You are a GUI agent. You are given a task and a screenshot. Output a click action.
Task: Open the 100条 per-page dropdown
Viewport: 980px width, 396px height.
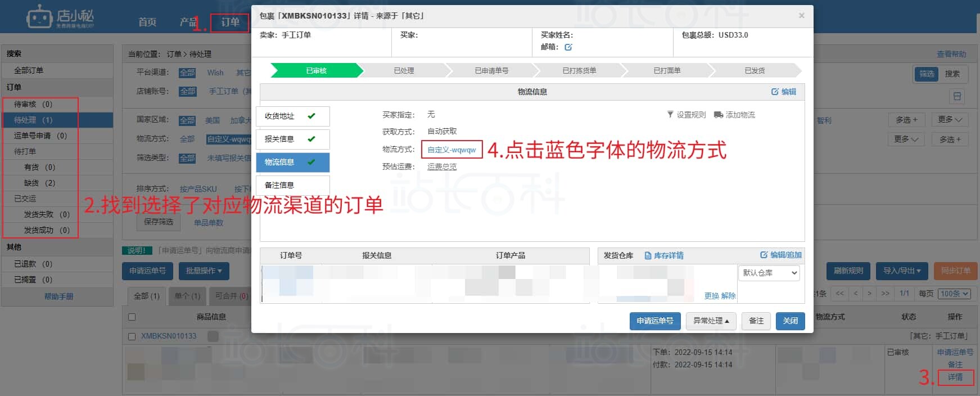[x=955, y=294]
